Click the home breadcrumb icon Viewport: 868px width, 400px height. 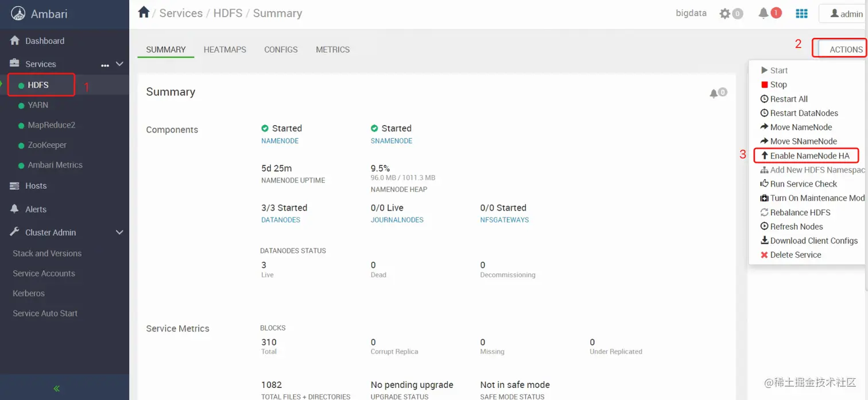point(144,12)
